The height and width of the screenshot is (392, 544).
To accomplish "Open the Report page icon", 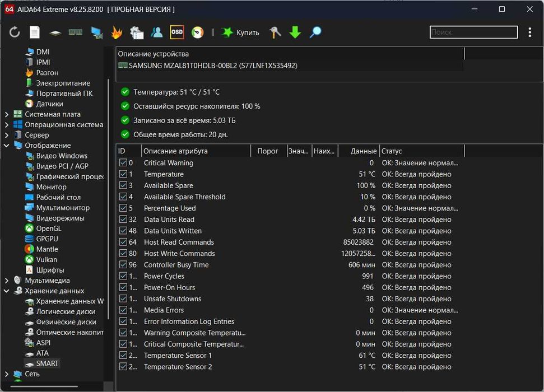I will (x=35, y=32).
